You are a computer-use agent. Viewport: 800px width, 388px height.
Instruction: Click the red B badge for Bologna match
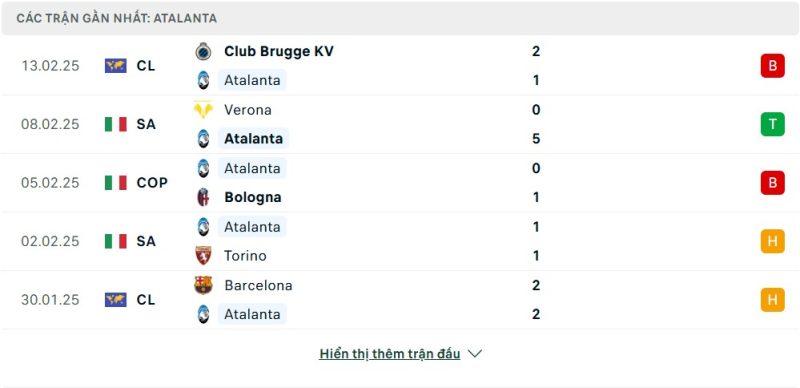[x=772, y=183]
